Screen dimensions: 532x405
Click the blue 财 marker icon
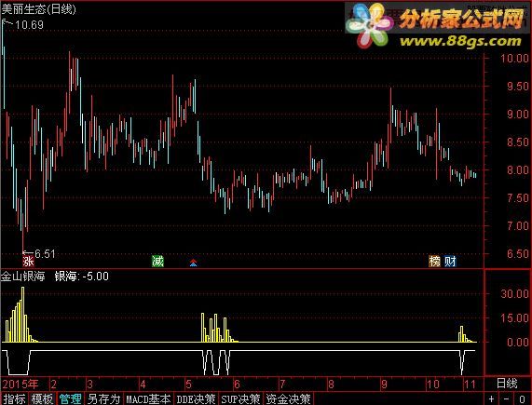click(x=450, y=262)
